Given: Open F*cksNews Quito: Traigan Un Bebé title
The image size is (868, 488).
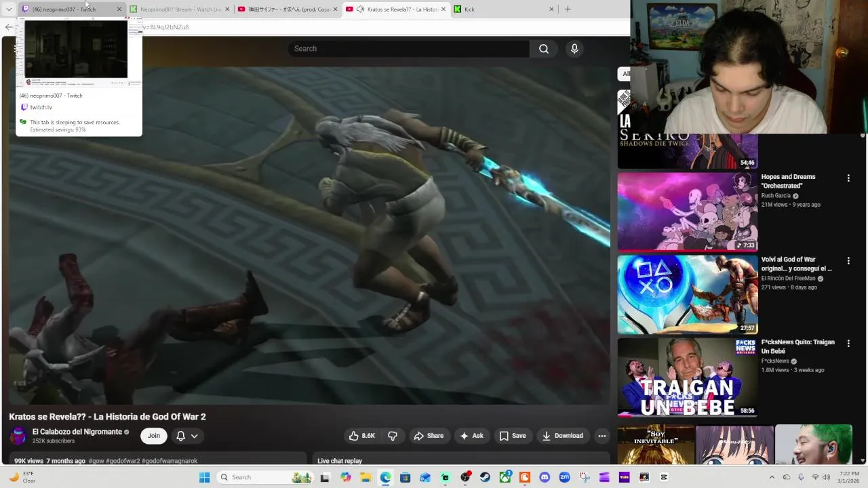Looking at the screenshot, I should coord(797,346).
